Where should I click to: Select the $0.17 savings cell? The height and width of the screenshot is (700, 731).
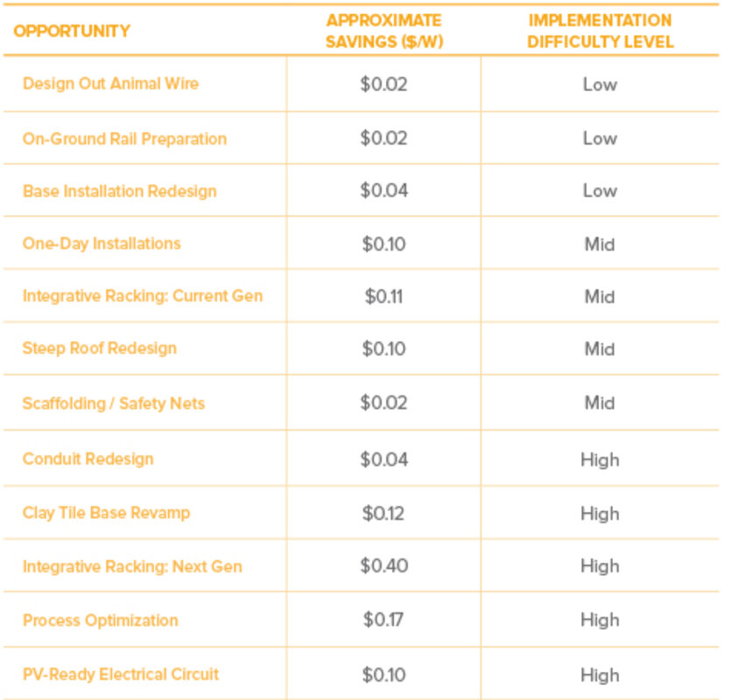coord(383,620)
